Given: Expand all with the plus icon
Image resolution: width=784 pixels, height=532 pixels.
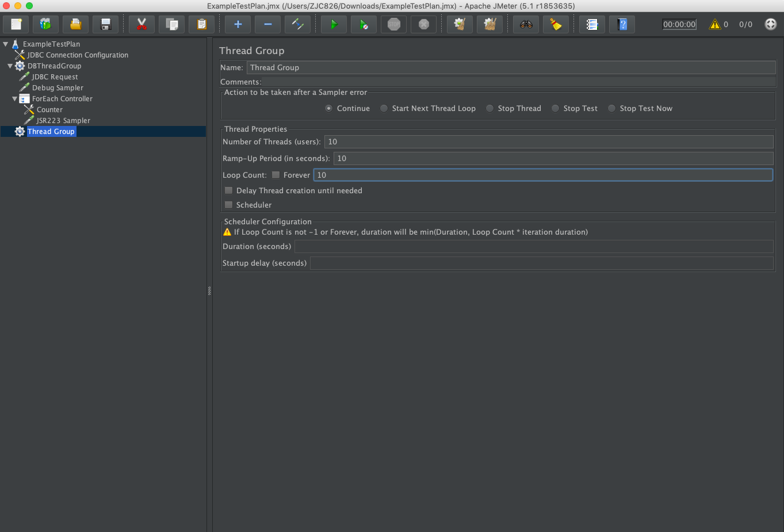Looking at the screenshot, I should [x=238, y=24].
